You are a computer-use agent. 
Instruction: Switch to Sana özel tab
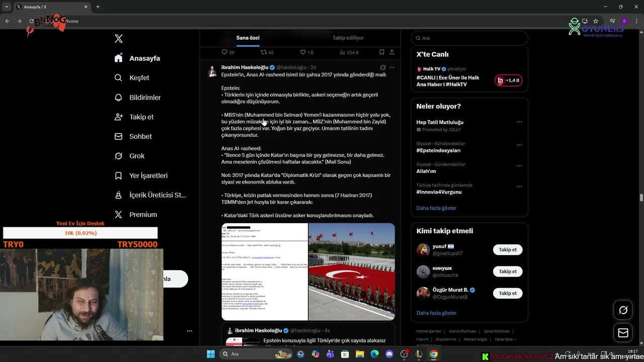pyautogui.click(x=248, y=38)
